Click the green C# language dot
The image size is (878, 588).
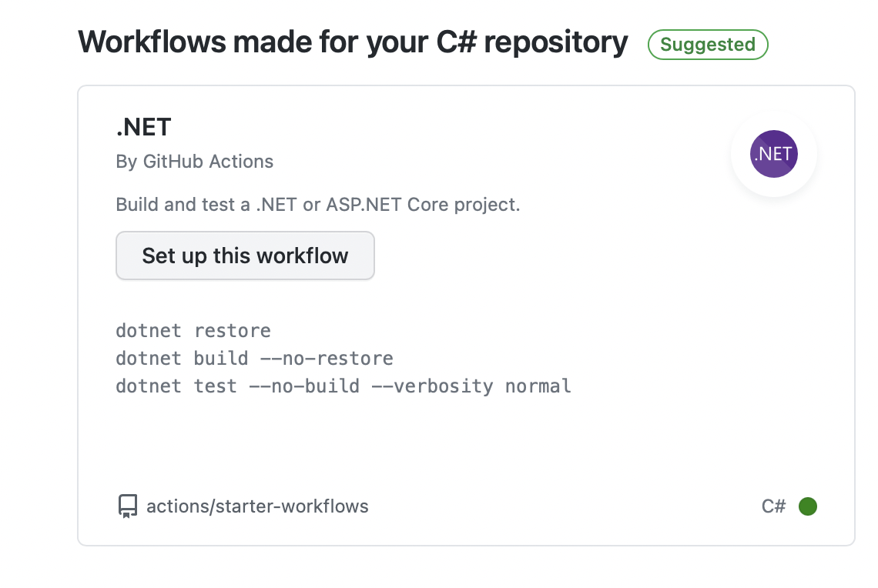point(807,506)
